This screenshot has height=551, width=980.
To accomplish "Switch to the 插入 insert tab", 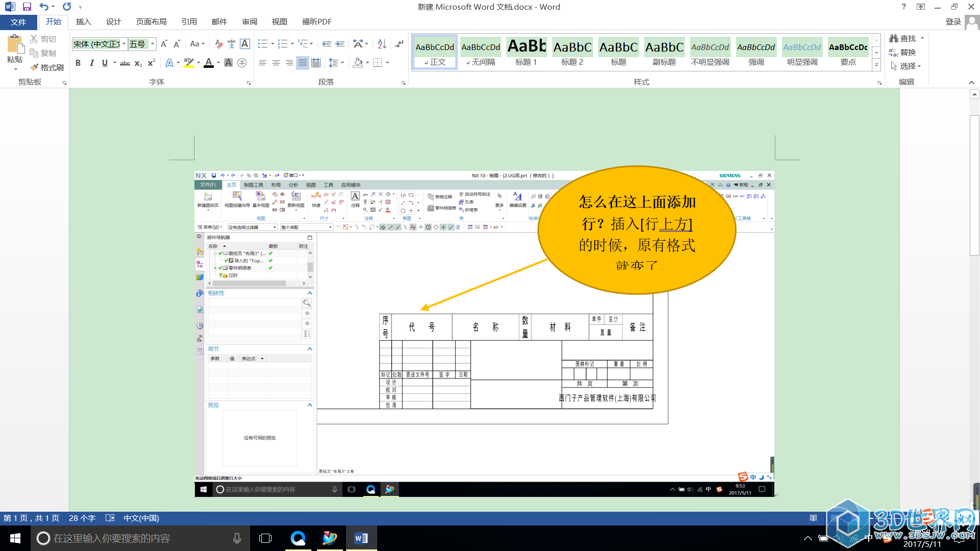I will [83, 22].
